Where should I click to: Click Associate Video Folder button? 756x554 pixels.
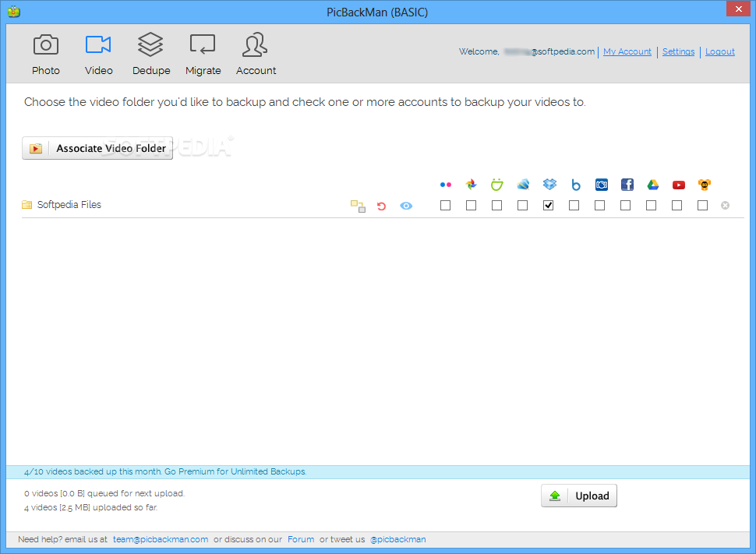tap(97, 148)
